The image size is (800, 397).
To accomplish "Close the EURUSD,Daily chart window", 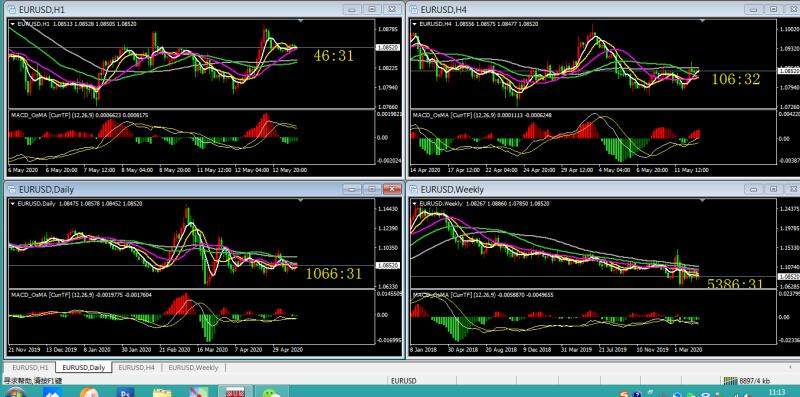I will [391, 189].
